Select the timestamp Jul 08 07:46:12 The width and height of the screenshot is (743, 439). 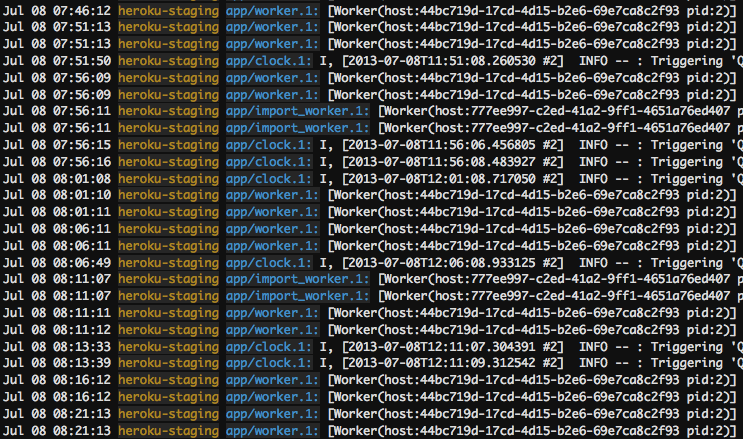pos(57,10)
